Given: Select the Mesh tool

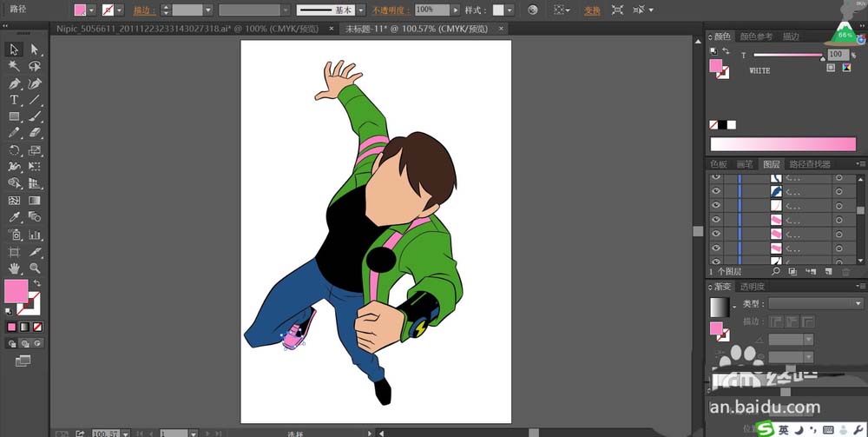Looking at the screenshot, I should tap(14, 201).
